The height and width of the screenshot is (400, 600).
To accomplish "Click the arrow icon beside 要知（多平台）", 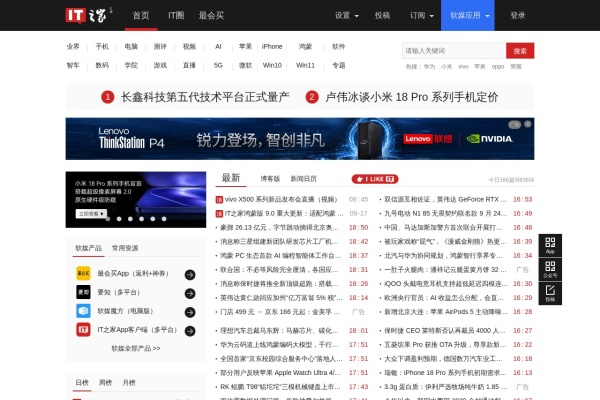I will click(190, 293).
